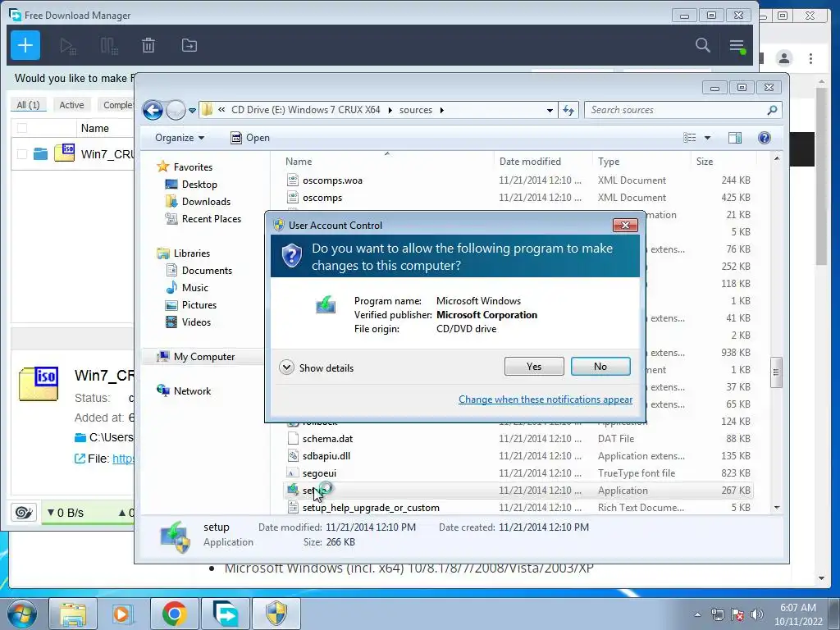
Task: Show hidden tray icons arrow
Action: [x=697, y=614]
